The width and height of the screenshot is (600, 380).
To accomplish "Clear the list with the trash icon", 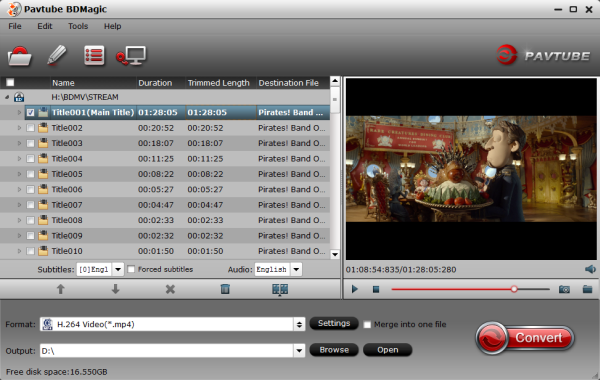I will (225, 289).
